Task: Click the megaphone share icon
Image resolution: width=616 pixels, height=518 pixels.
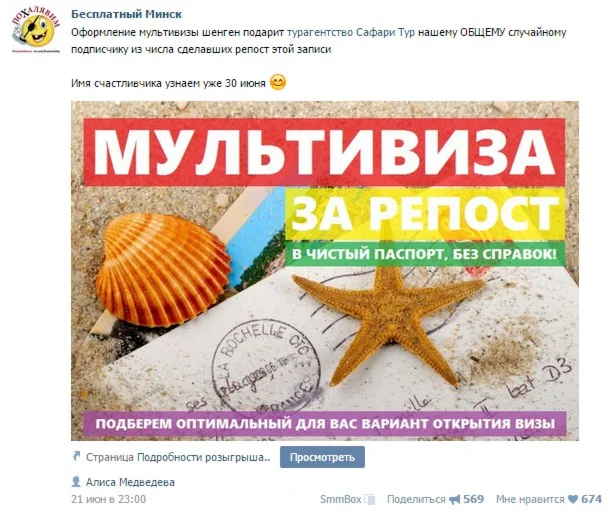Action: tap(455, 500)
